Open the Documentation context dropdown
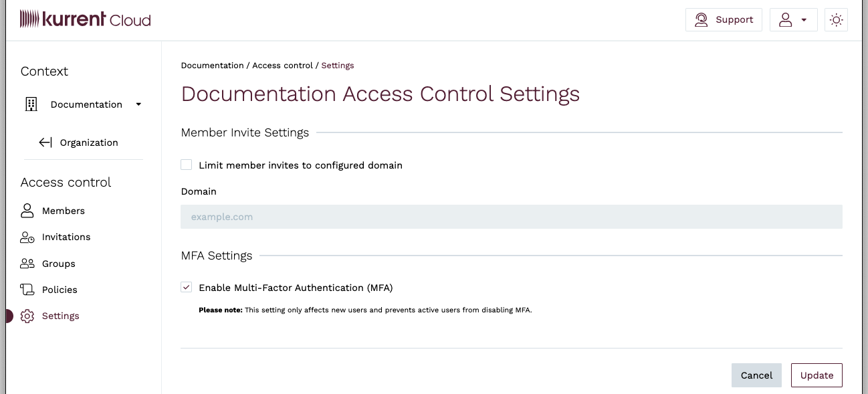868x394 pixels. tap(138, 104)
